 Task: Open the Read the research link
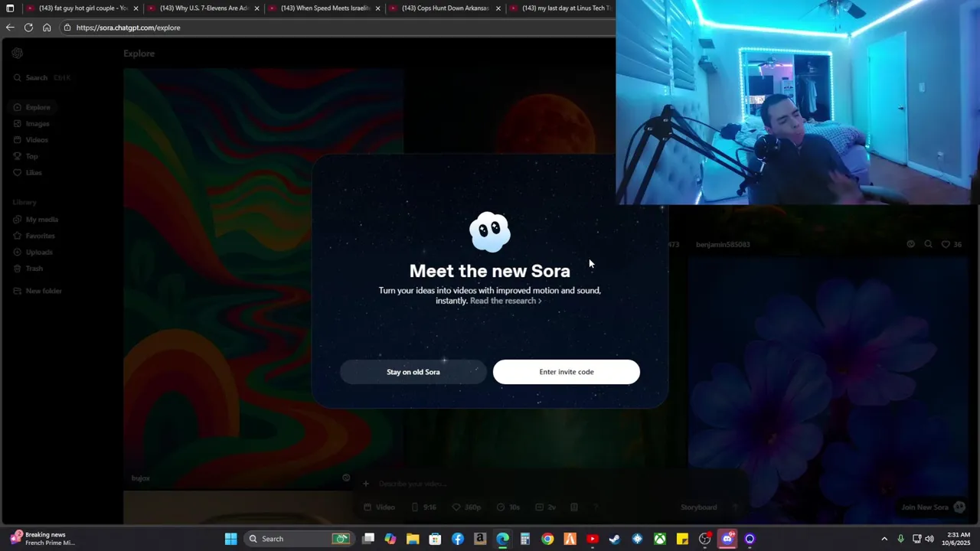pyautogui.click(x=505, y=301)
